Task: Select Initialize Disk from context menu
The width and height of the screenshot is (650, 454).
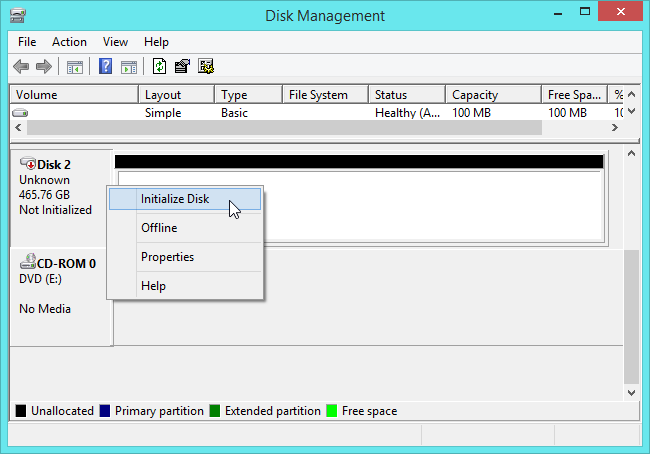Action: click(x=175, y=199)
